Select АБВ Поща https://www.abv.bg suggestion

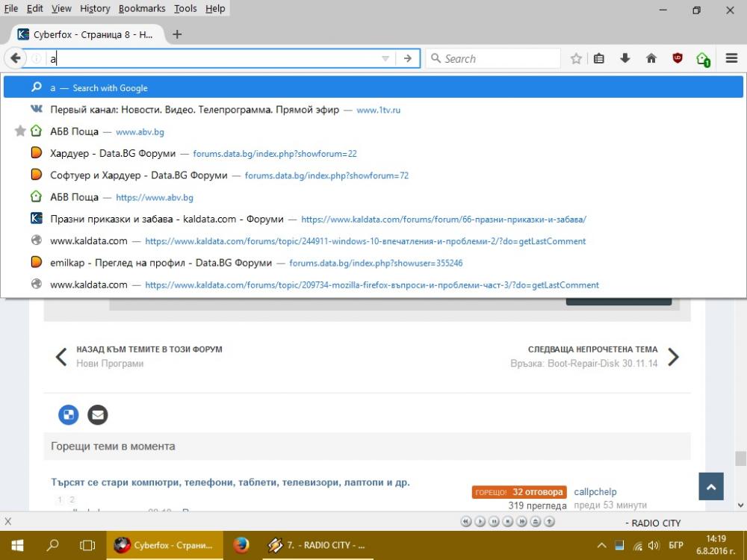(373, 197)
